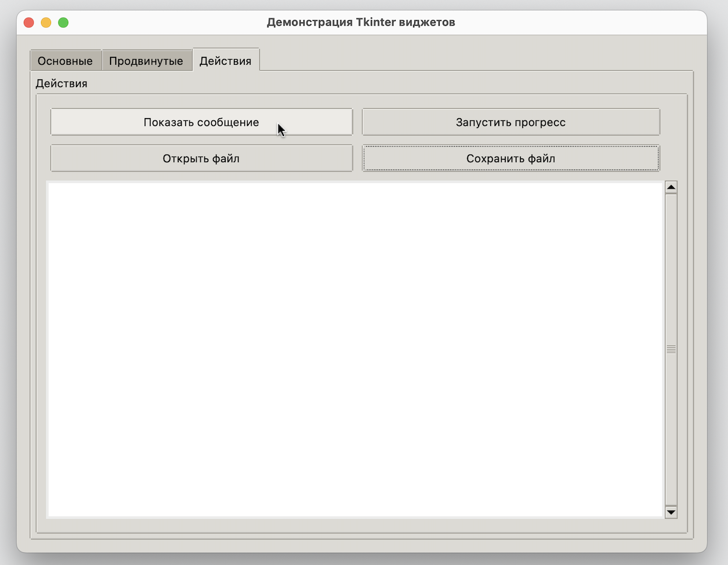The height and width of the screenshot is (565, 728).
Task: Click the grip lines on the scrollbar thumb
Action: click(x=670, y=349)
